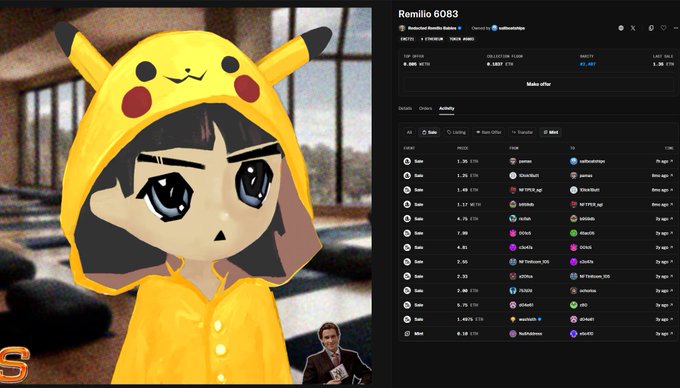Click the pink From avatar in the 7.99 row
This screenshot has width=680, height=388.
pos(513,233)
